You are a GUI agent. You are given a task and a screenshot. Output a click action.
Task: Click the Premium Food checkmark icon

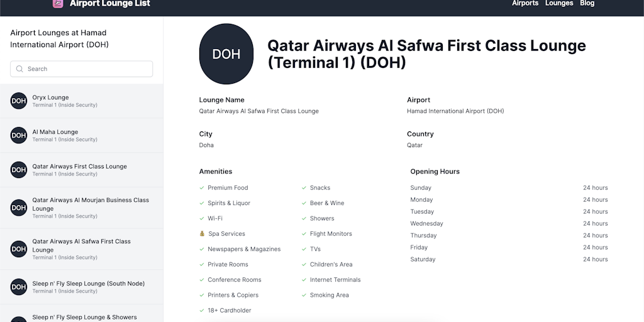coord(202,188)
